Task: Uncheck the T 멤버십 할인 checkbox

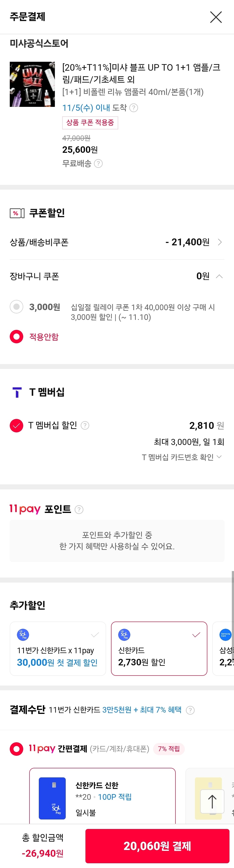Action: point(17,426)
